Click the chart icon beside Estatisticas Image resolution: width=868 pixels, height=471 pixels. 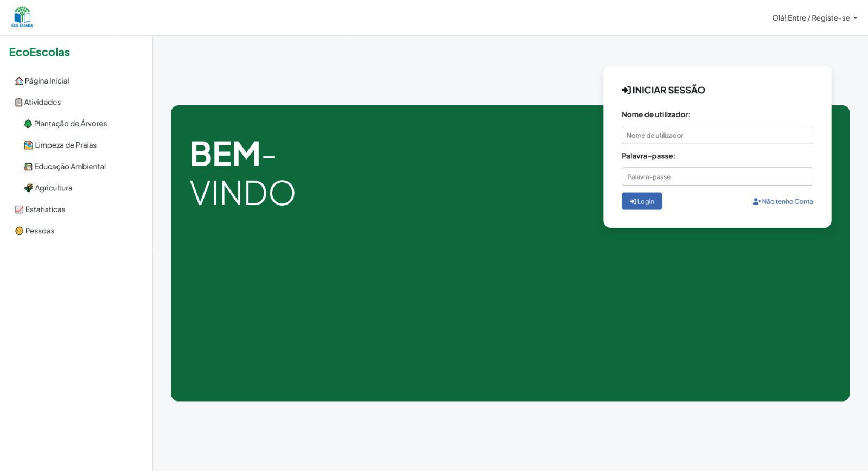[x=20, y=209]
